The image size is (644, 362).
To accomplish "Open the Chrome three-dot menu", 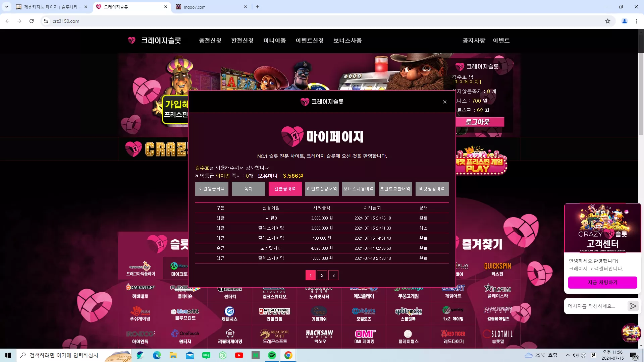I will click(637, 21).
